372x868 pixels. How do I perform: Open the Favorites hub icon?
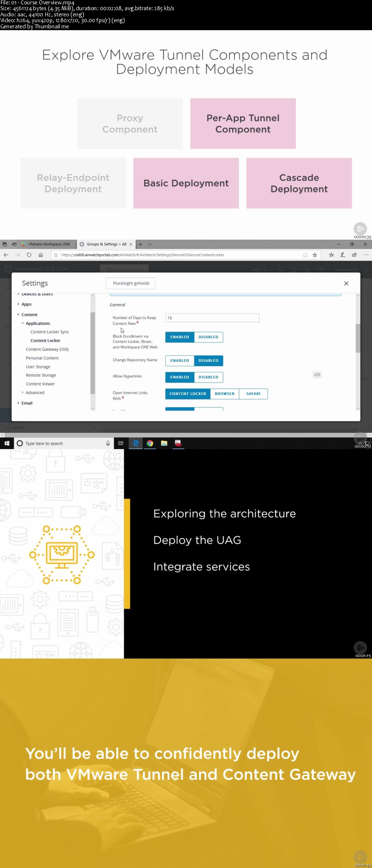click(331, 255)
